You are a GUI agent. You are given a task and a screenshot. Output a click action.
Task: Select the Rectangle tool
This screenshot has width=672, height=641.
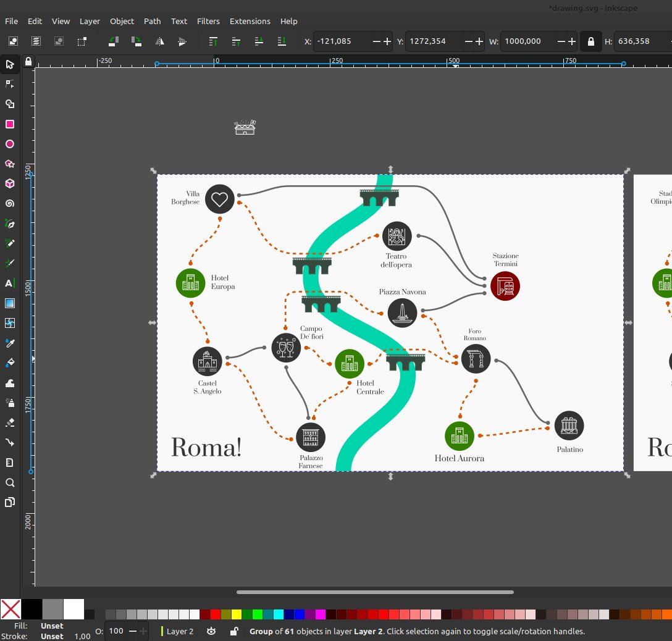[10, 124]
